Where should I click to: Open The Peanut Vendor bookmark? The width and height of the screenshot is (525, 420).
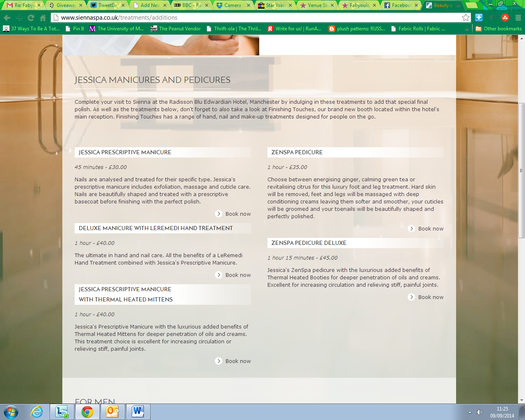tap(176, 29)
